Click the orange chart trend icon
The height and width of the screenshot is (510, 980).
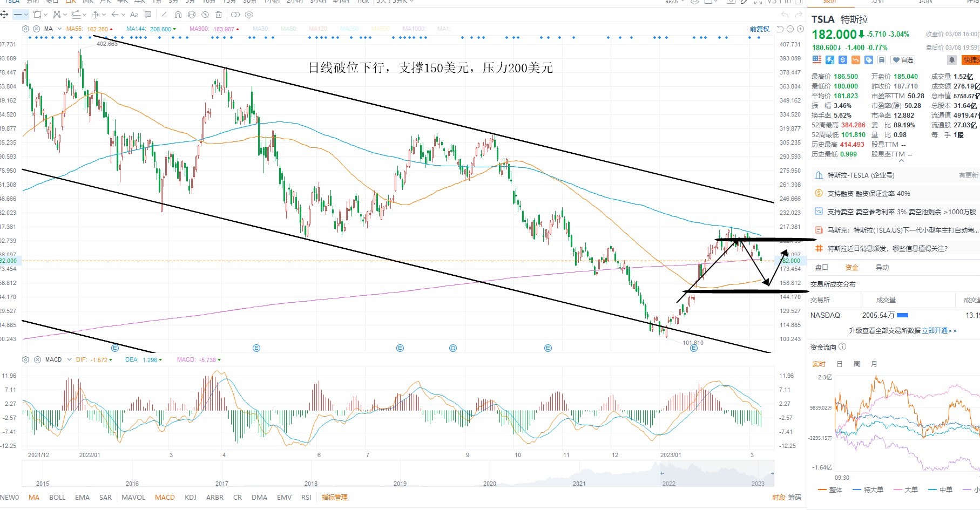pos(856,60)
